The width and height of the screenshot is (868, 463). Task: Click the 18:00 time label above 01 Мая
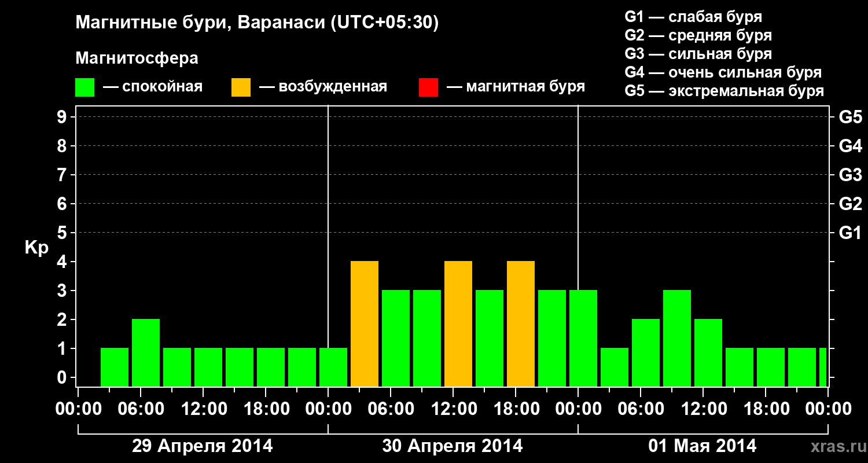pos(766,409)
